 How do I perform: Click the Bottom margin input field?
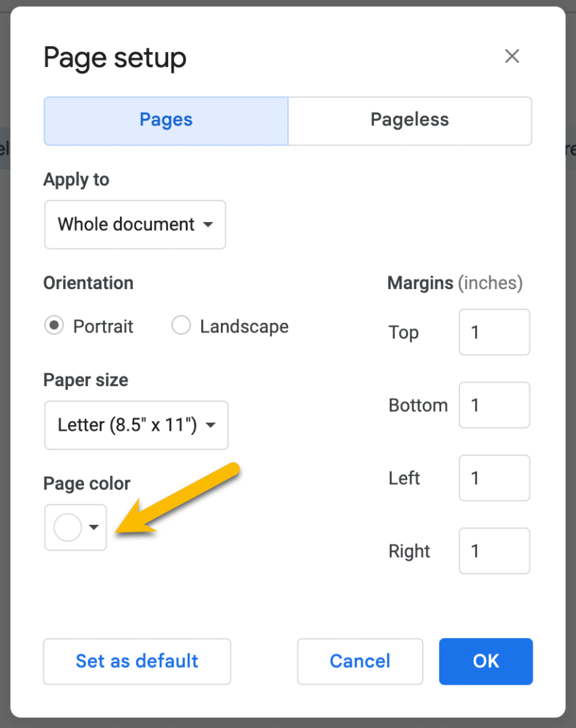(494, 405)
